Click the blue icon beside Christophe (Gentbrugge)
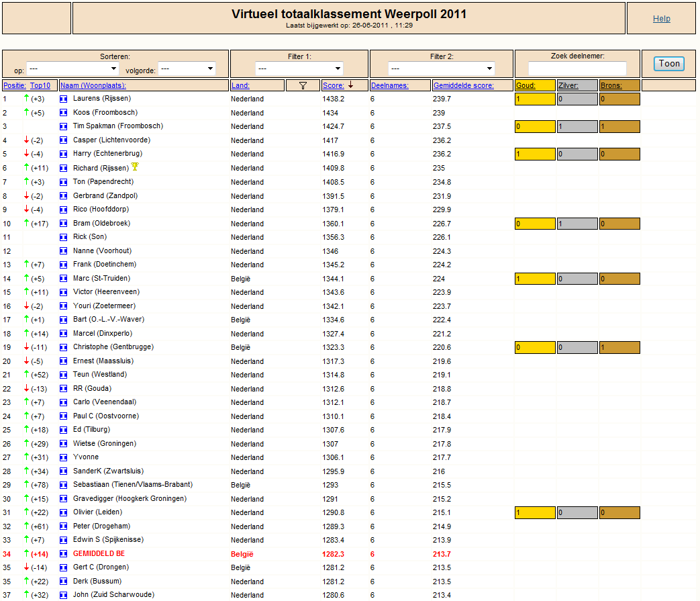The image size is (700, 601). click(x=63, y=347)
